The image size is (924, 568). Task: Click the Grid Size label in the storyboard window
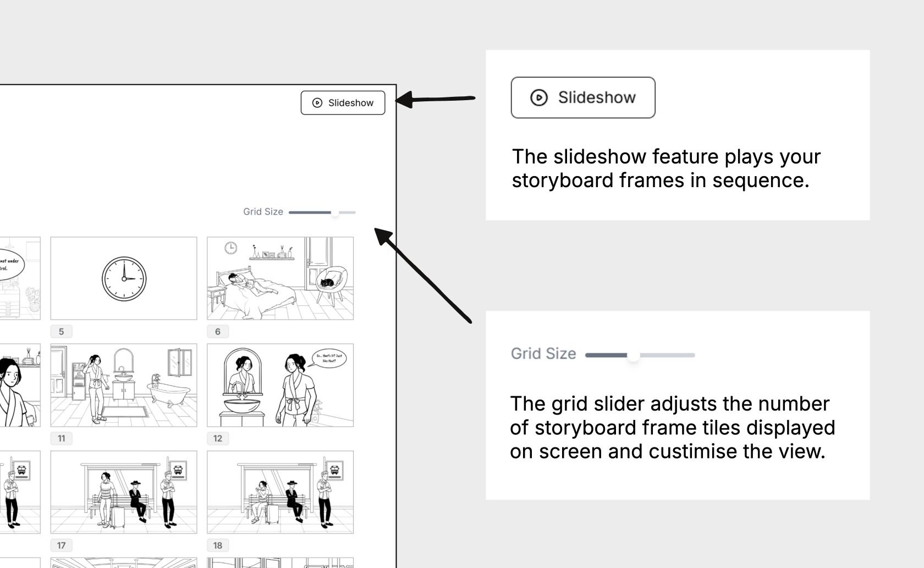pyautogui.click(x=263, y=212)
